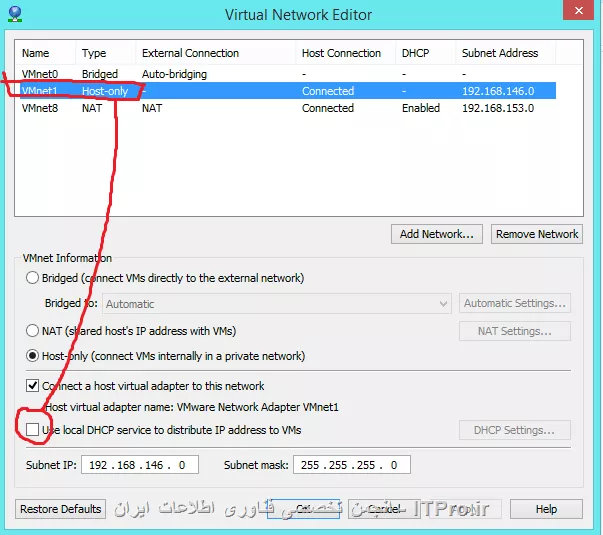The width and height of the screenshot is (603, 535).
Task: Select the NAT shared host IP radio option
Action: coord(32,331)
